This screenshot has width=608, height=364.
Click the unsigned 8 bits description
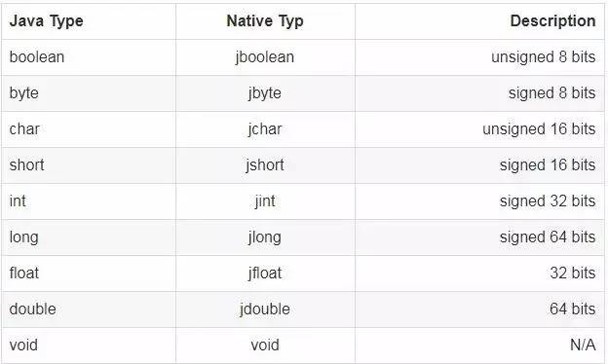point(544,57)
